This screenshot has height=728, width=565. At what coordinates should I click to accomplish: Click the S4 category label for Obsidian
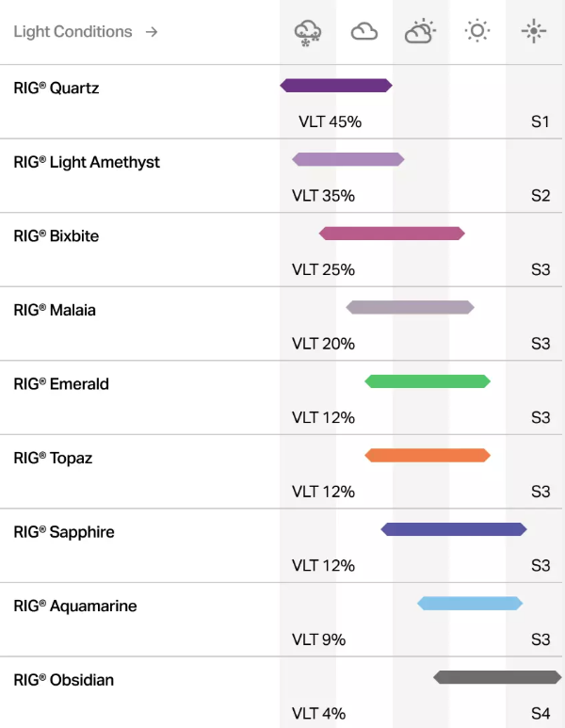pyautogui.click(x=540, y=713)
